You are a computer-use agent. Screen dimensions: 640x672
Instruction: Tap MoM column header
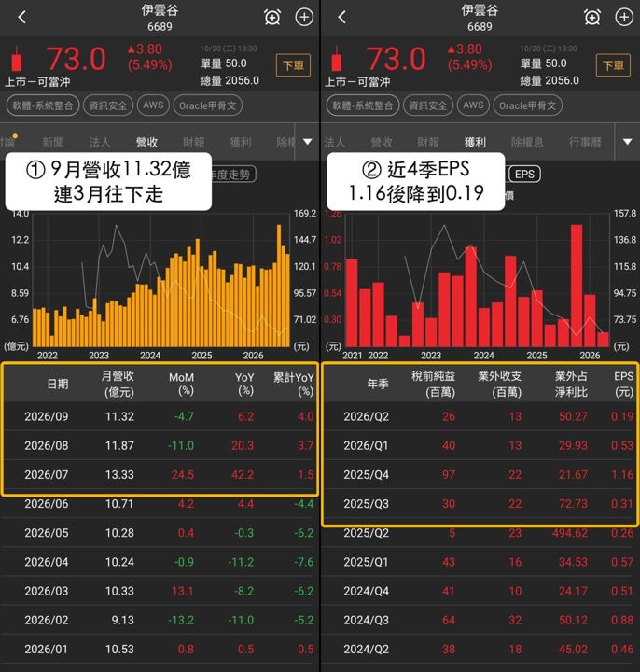point(181,384)
